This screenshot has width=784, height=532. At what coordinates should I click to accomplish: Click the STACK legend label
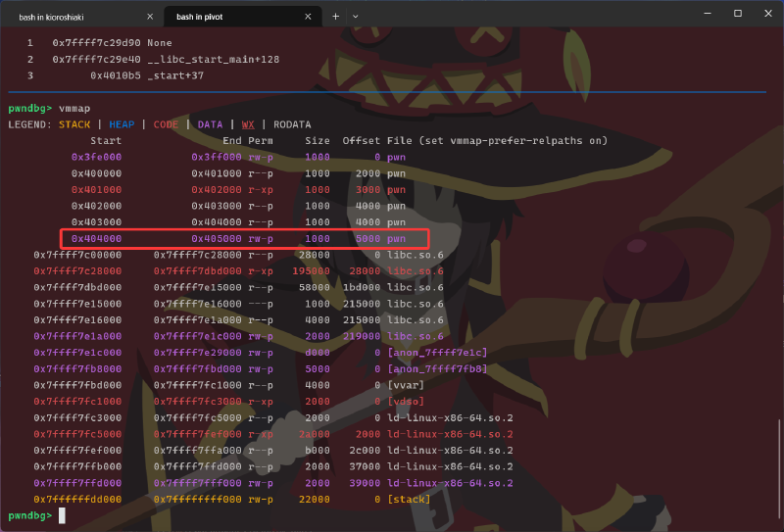click(x=74, y=124)
